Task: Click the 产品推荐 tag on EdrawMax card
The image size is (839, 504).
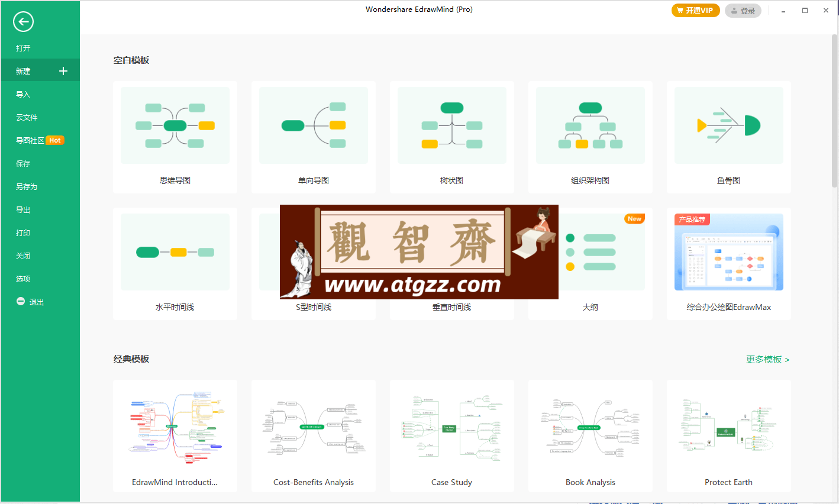Action: click(x=692, y=219)
